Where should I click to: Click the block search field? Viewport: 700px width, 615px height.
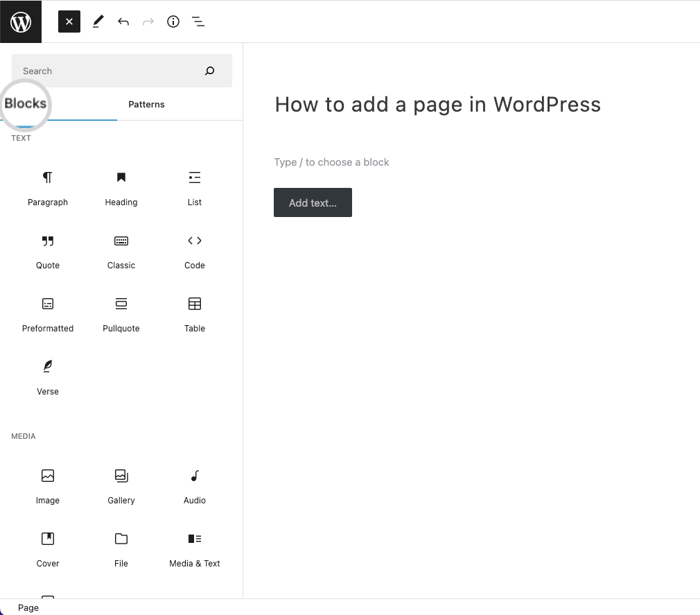(x=122, y=71)
